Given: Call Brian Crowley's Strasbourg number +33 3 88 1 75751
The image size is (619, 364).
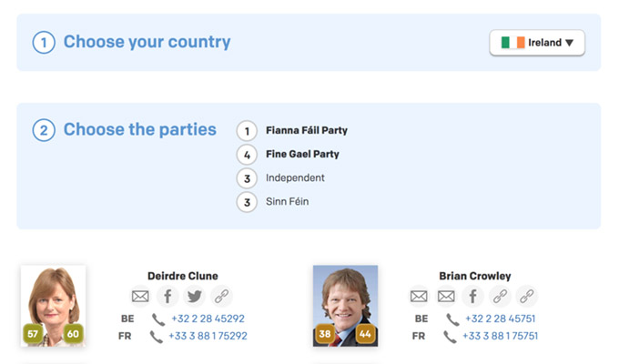Looking at the screenshot, I should point(502,337).
